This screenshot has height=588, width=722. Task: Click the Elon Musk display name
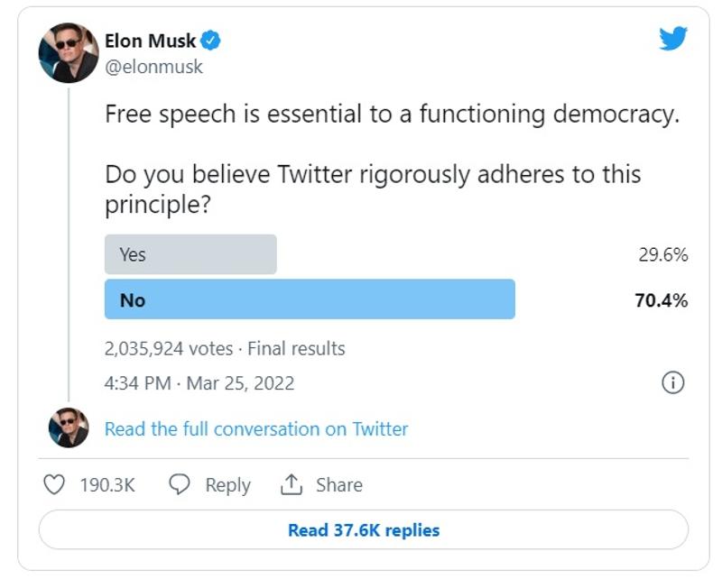click(150, 41)
